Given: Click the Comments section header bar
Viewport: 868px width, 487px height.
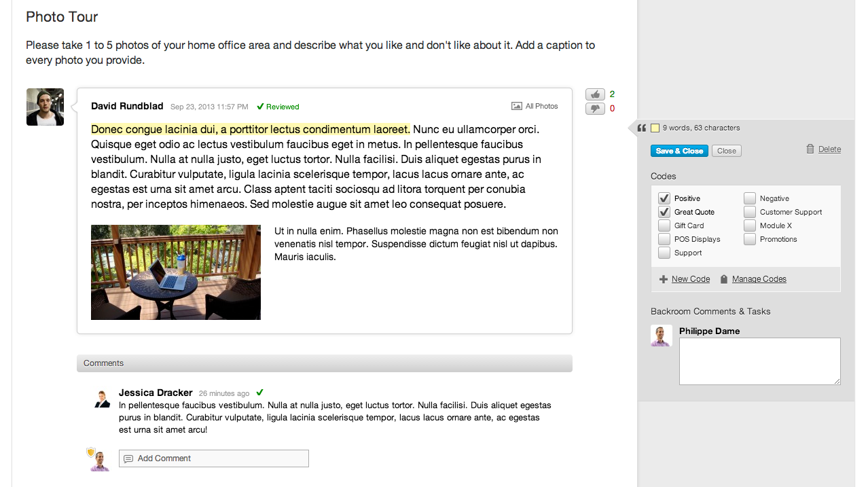Looking at the screenshot, I should pos(325,363).
